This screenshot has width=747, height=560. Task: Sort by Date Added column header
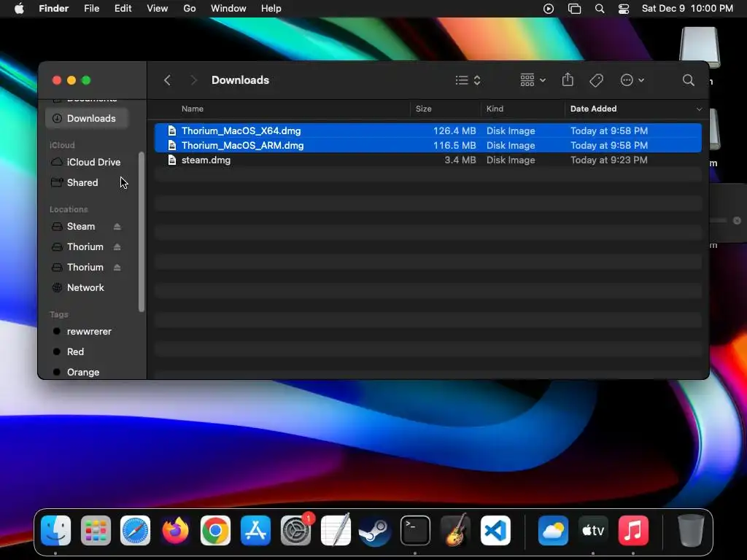[x=594, y=109]
